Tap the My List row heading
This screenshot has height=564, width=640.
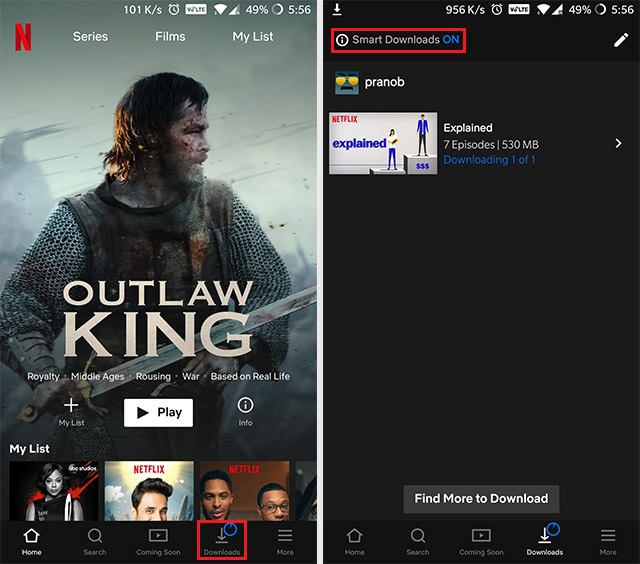[x=29, y=449]
